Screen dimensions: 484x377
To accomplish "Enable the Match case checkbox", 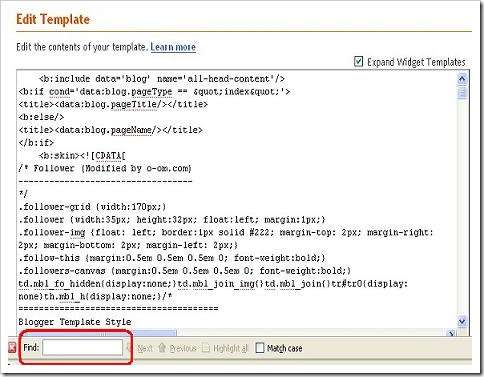I will (260, 348).
